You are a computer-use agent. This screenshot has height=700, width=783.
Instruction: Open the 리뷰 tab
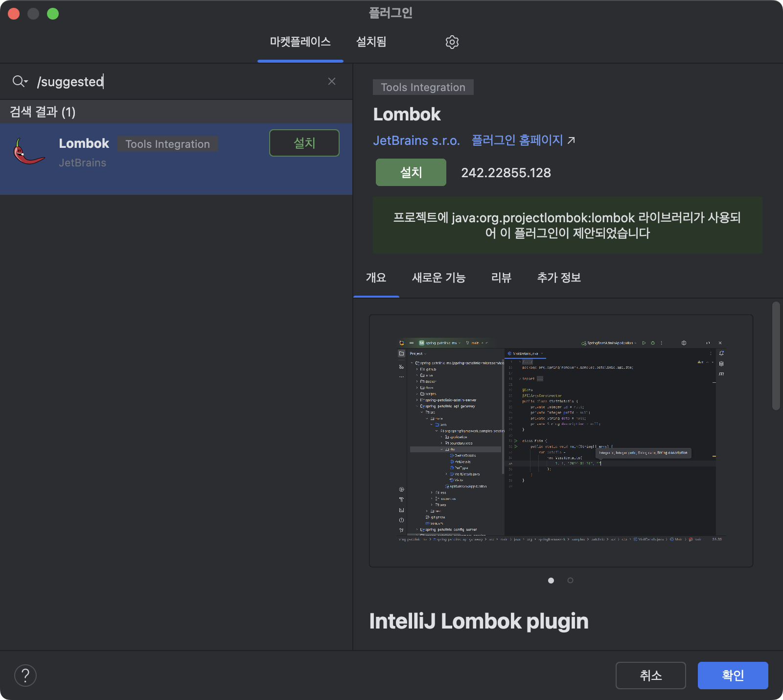tap(501, 278)
